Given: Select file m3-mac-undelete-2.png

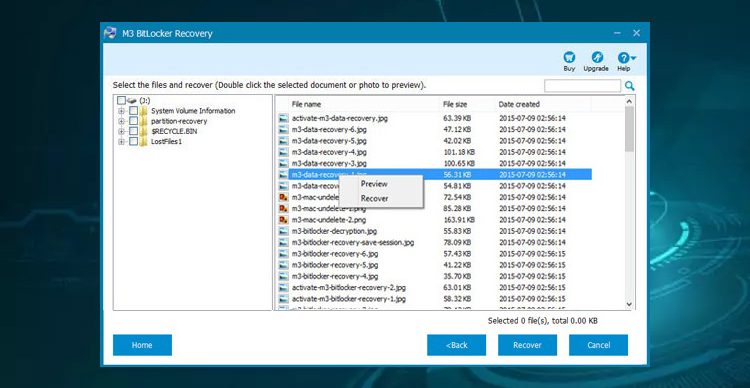Looking at the screenshot, I should click(329, 220).
